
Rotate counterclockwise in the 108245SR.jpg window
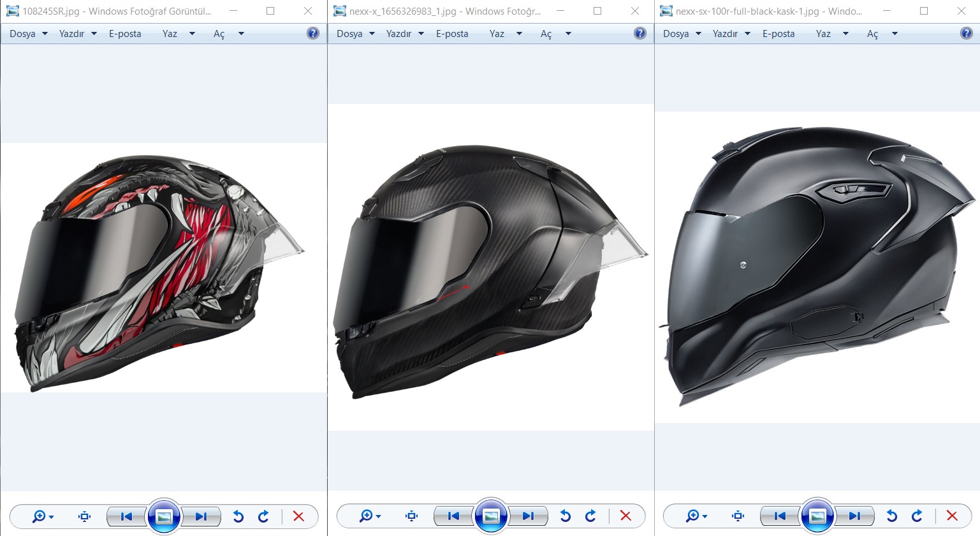tap(238, 516)
